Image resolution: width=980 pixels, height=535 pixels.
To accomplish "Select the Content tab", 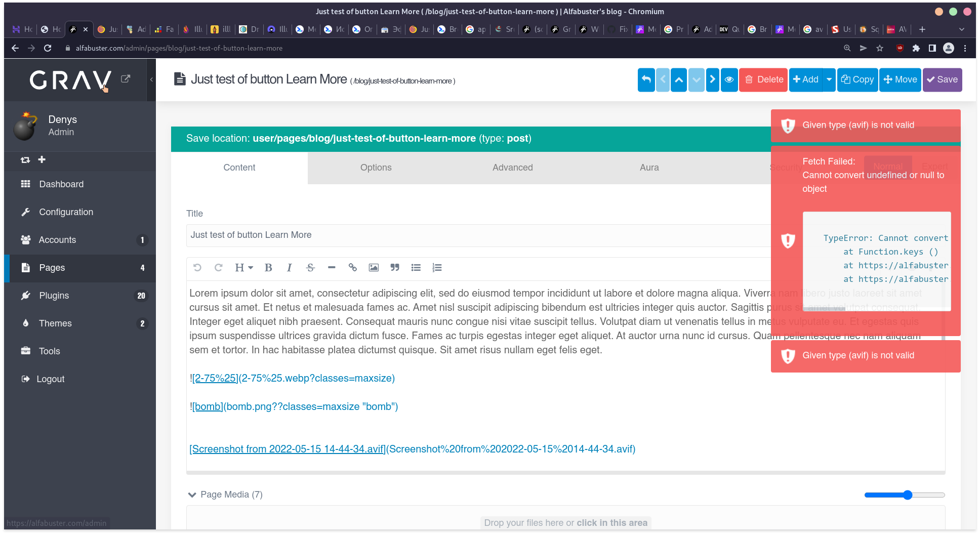I will (x=239, y=168).
